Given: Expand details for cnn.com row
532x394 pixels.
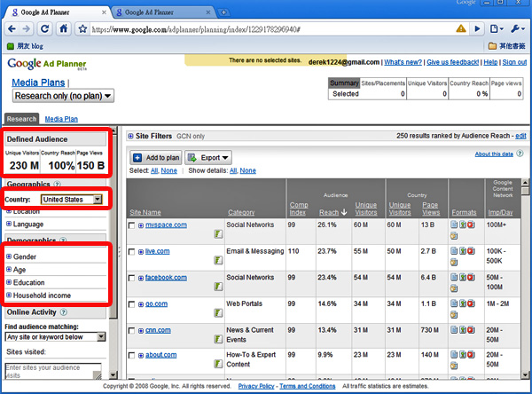Looking at the screenshot, I should click(141, 331).
